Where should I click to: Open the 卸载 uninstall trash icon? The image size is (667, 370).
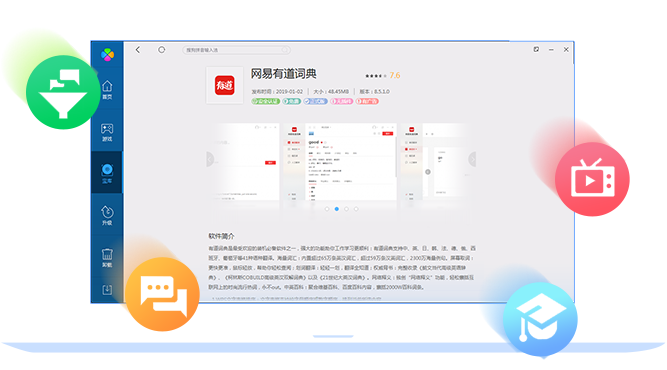pos(107,257)
